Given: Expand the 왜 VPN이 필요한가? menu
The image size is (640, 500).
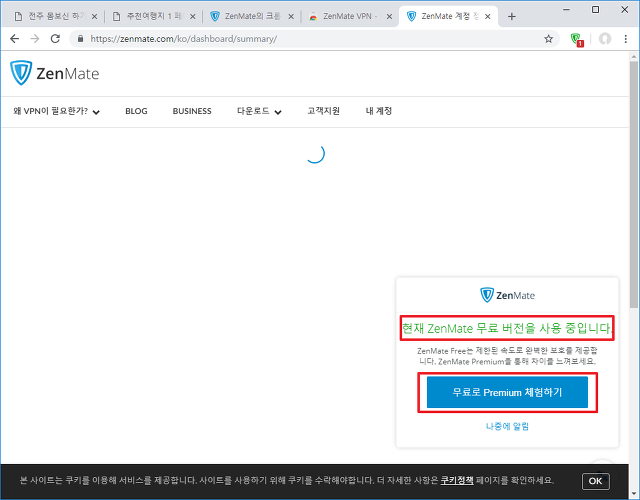Looking at the screenshot, I should (56, 111).
